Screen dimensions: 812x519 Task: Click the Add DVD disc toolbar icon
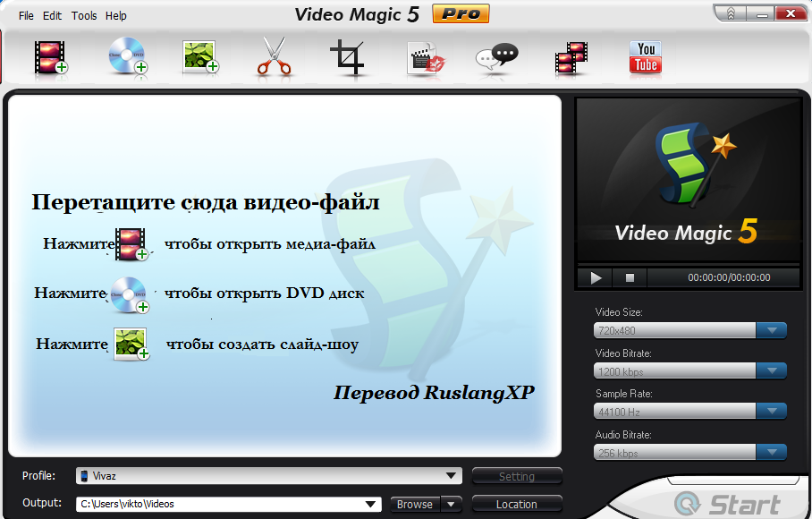(x=127, y=56)
